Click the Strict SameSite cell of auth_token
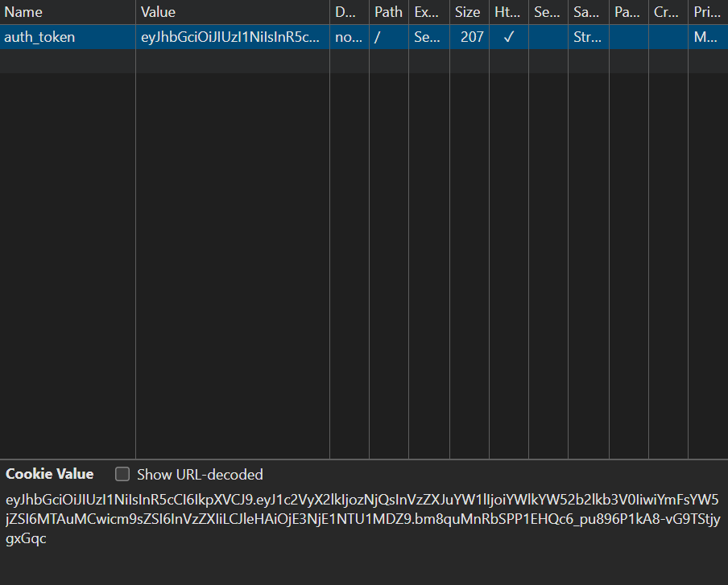 click(x=588, y=37)
